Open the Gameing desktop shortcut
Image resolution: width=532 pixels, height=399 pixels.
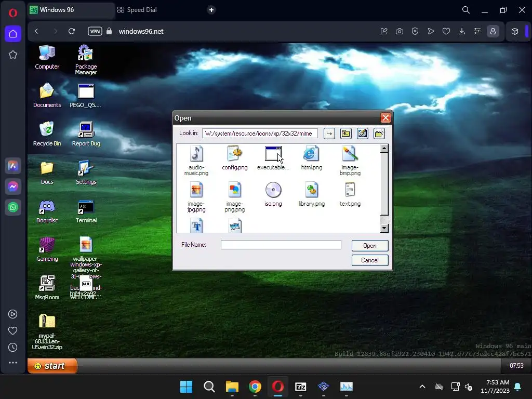[47, 249]
